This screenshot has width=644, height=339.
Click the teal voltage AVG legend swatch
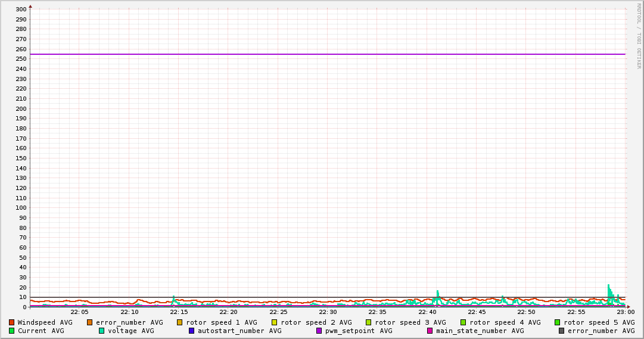tap(101, 331)
